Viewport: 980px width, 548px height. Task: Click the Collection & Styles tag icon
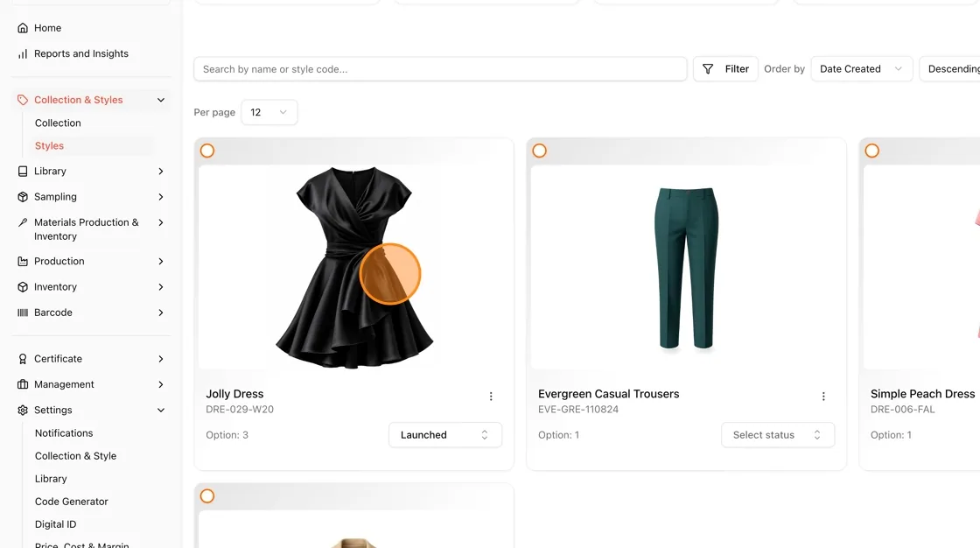(x=23, y=100)
